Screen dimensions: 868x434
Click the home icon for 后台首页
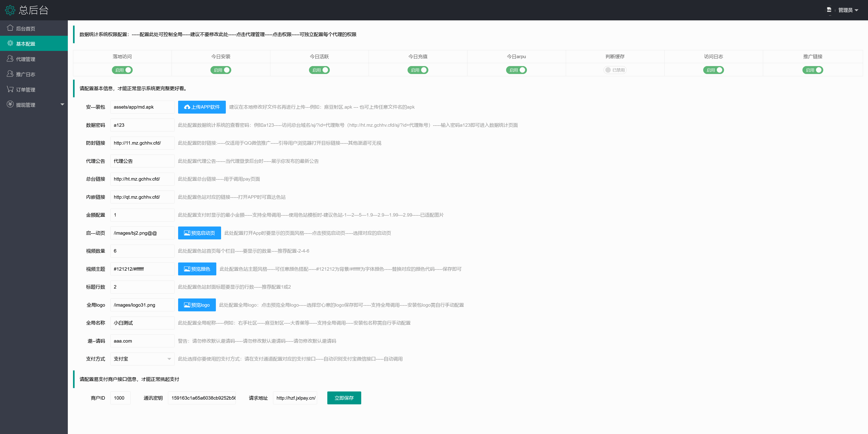point(10,28)
